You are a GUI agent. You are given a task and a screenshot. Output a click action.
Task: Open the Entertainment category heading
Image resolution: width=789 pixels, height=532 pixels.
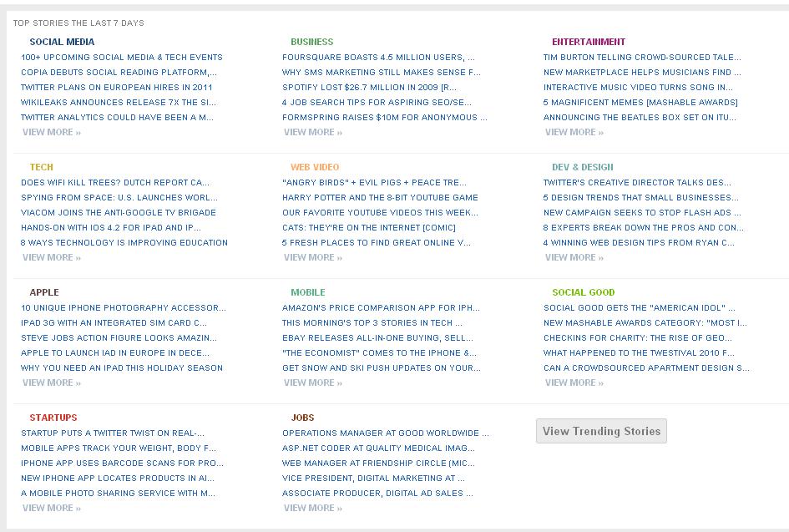point(589,42)
